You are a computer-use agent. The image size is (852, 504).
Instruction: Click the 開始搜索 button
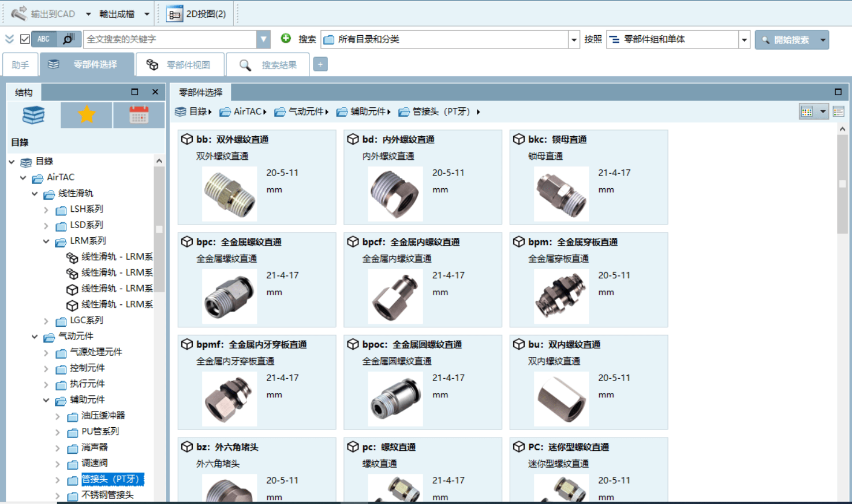[786, 40]
